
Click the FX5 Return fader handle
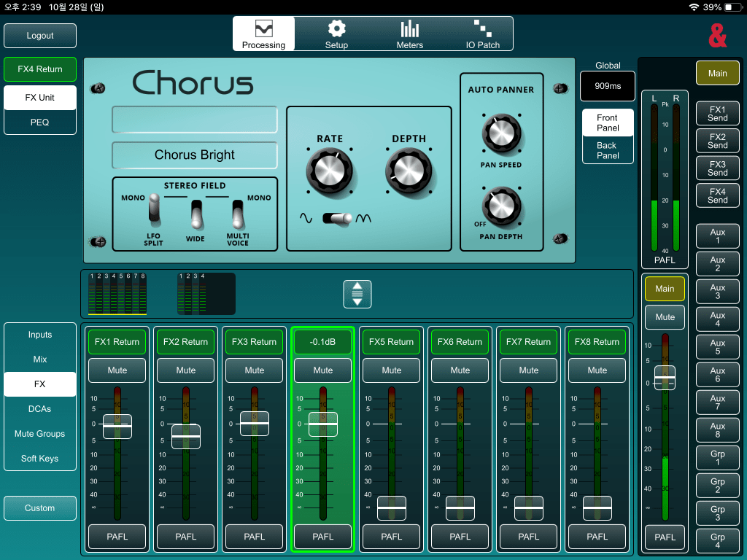click(x=392, y=507)
